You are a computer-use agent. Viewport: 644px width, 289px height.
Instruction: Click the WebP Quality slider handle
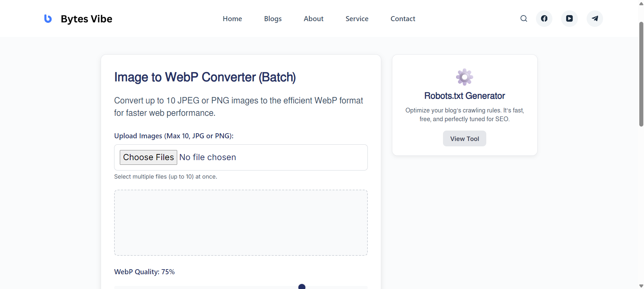(302, 287)
